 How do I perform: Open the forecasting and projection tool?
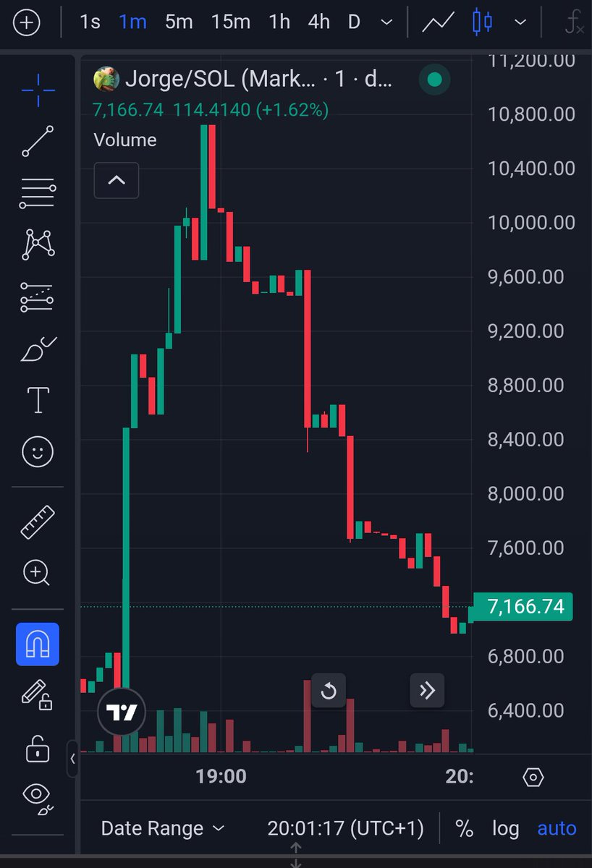(38, 297)
